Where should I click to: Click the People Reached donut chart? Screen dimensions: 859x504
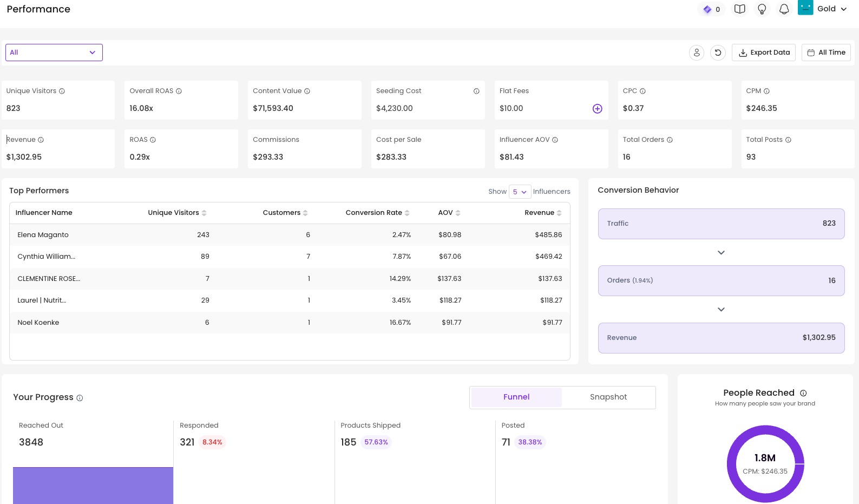point(765,464)
